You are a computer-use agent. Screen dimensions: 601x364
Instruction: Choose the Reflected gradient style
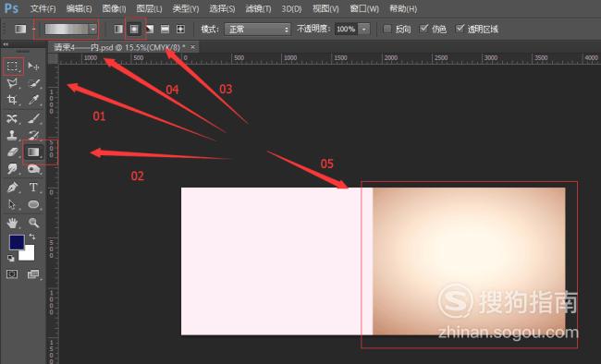165,30
